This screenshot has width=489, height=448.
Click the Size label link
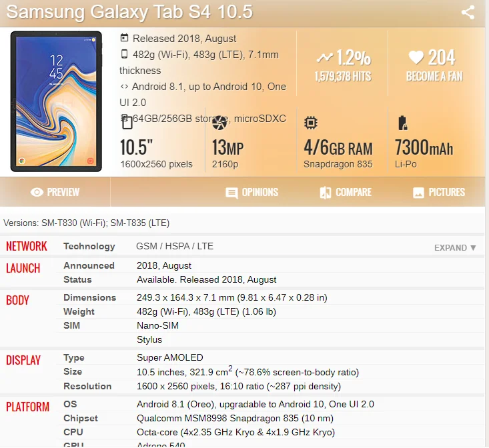73,371
